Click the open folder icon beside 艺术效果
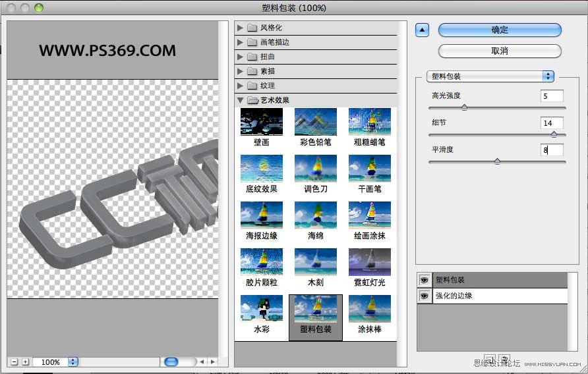Screen dimensions: 588x374 [252, 101]
